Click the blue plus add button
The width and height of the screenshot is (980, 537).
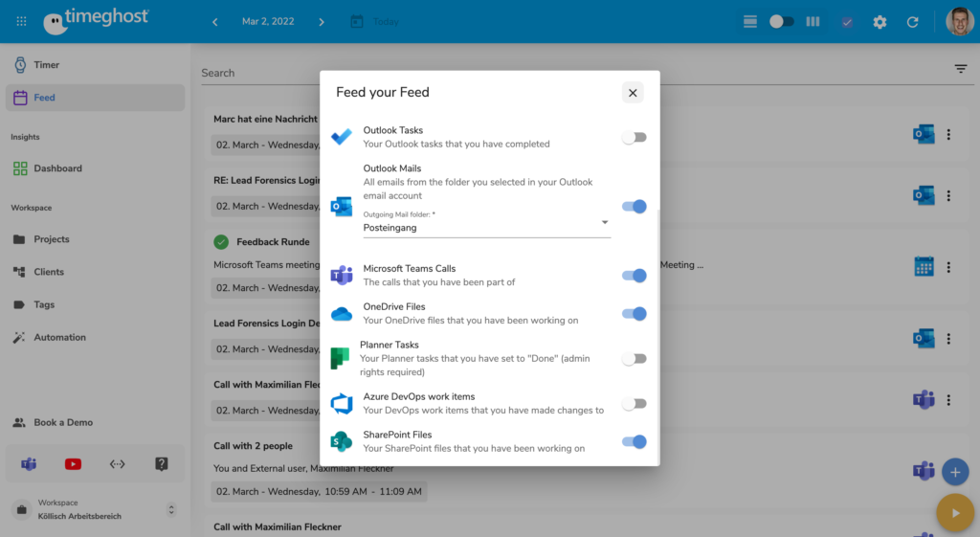954,471
